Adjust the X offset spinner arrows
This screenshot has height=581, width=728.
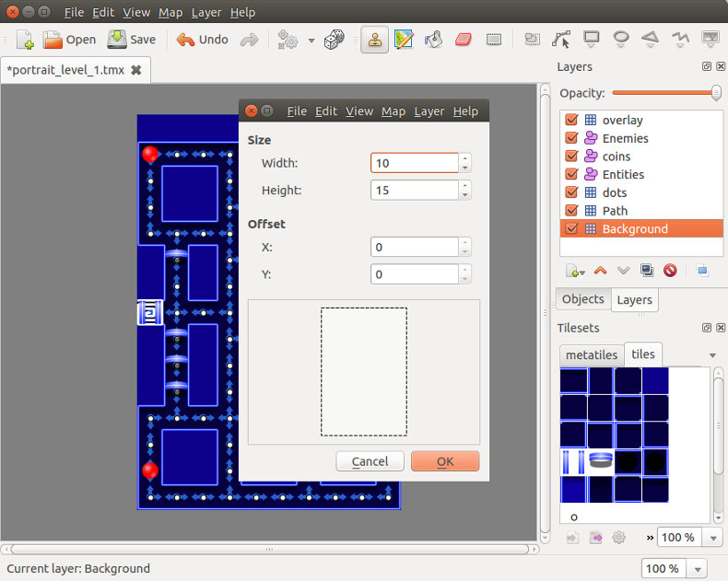point(464,247)
